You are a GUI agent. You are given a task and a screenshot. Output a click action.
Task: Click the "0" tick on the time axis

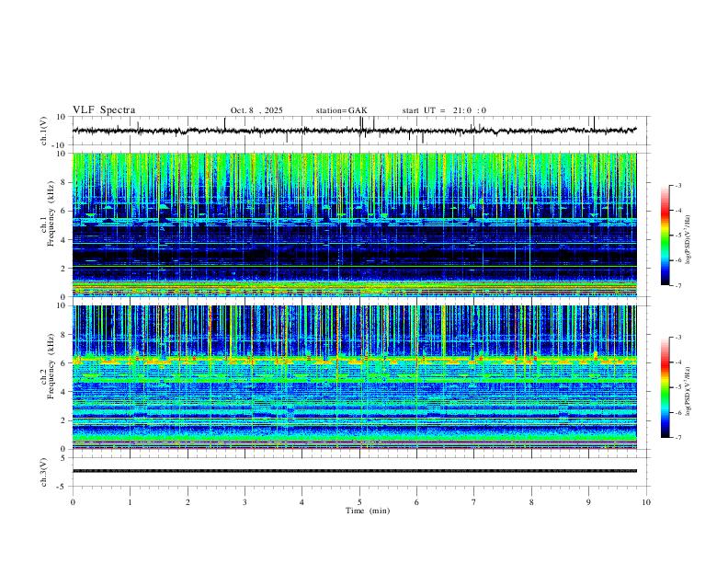[73, 502]
